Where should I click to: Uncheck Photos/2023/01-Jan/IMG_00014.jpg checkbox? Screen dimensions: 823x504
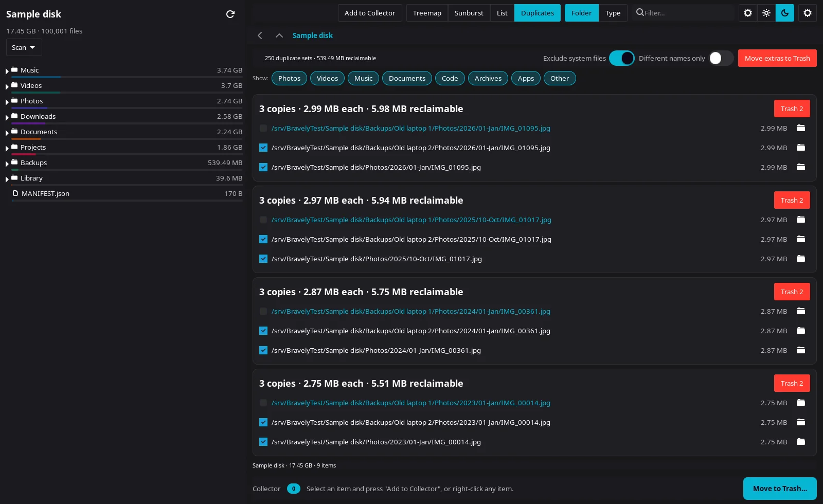tap(263, 442)
